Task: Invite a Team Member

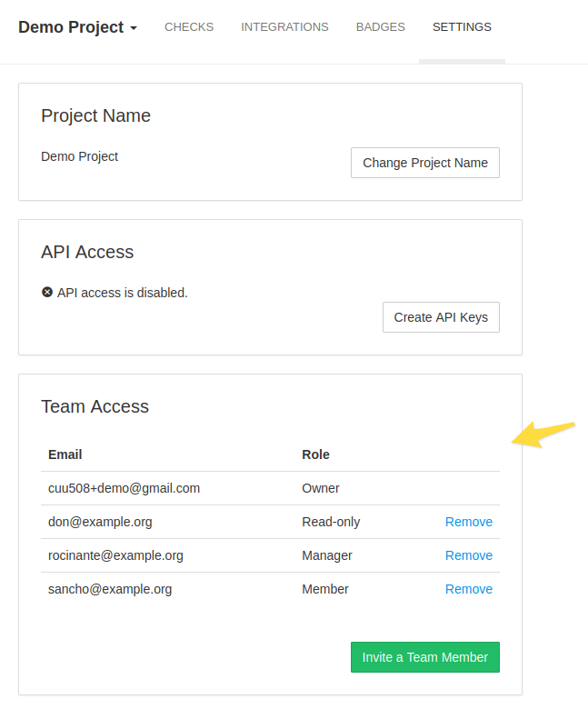Action: coord(424,657)
